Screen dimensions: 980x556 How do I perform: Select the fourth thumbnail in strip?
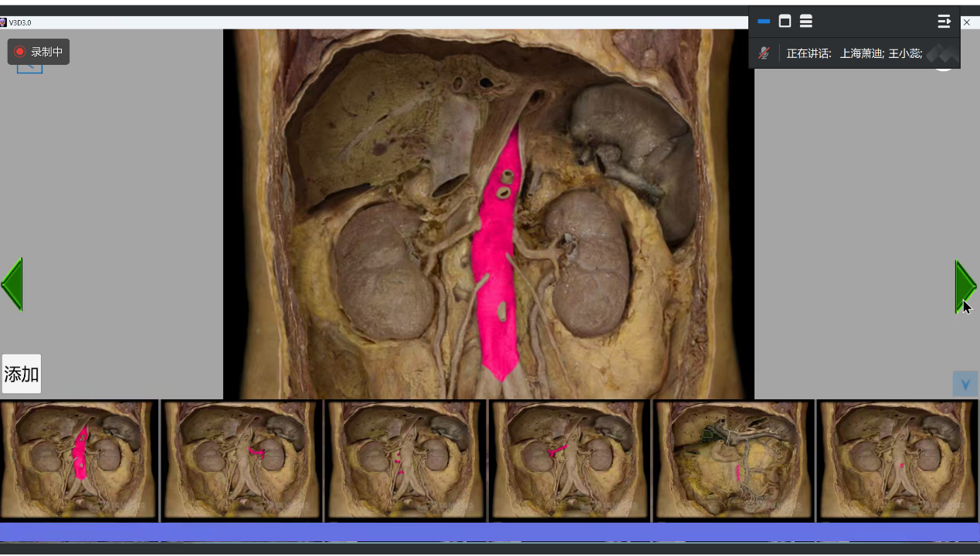(x=570, y=460)
